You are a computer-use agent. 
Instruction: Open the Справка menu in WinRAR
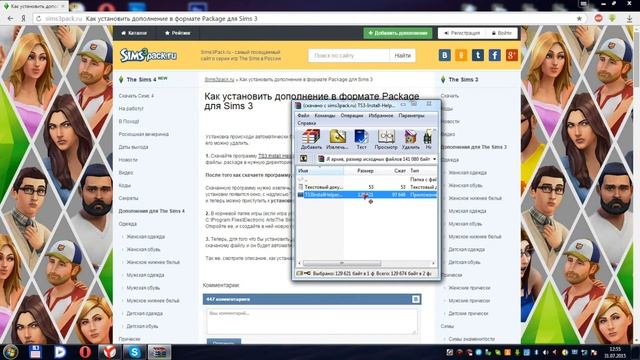[x=307, y=123]
